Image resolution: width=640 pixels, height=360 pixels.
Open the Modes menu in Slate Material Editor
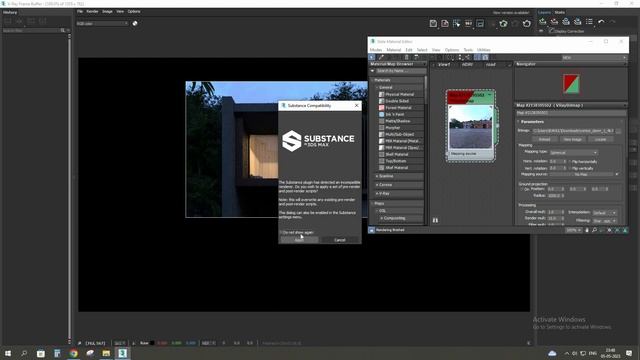376,50
